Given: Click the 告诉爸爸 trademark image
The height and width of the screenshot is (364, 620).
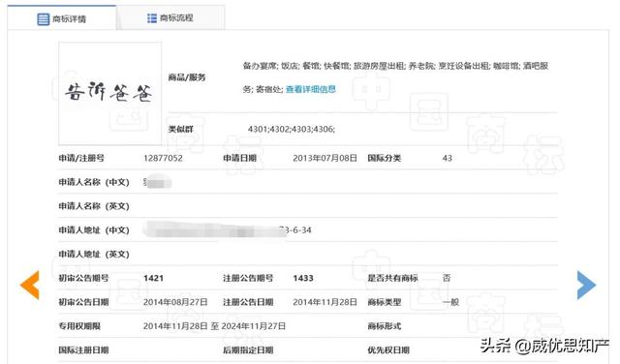Looking at the screenshot, I should coord(109,94).
